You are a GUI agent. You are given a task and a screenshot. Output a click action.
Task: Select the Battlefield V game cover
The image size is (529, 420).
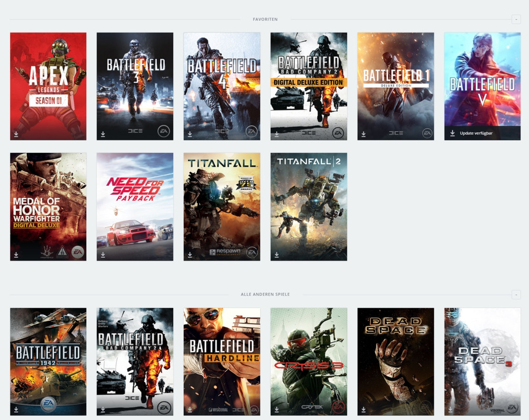(482, 86)
